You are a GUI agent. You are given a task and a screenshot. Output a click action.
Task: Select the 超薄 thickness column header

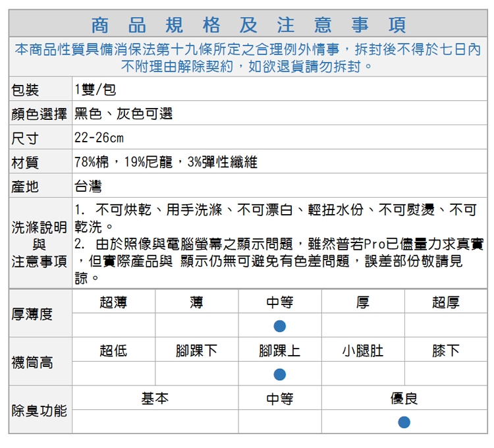(x=113, y=302)
